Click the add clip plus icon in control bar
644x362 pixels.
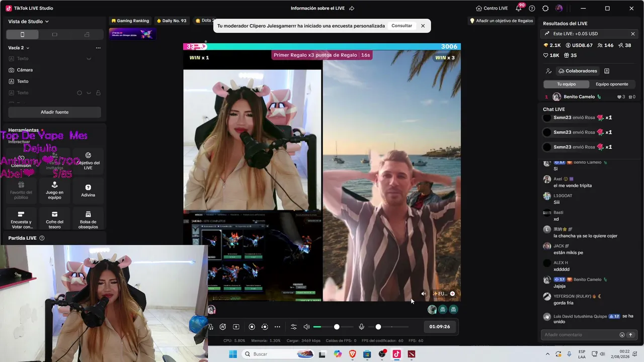click(x=236, y=327)
